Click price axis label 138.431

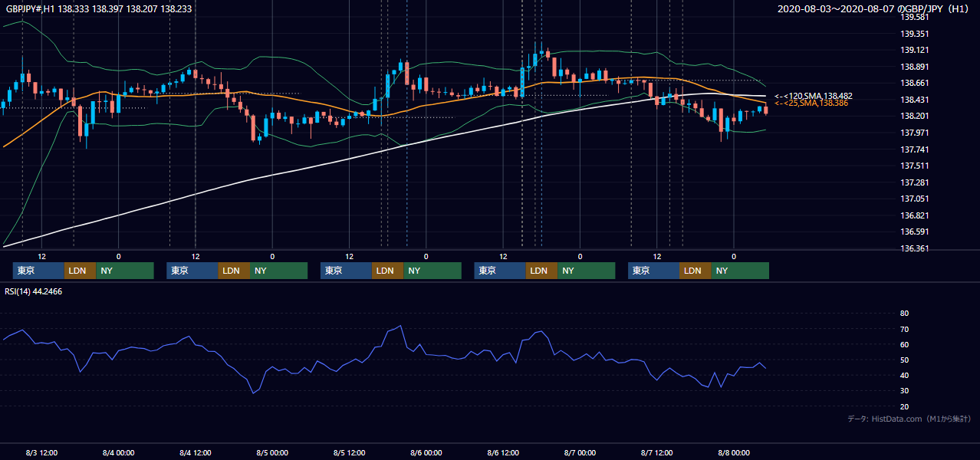(x=915, y=100)
